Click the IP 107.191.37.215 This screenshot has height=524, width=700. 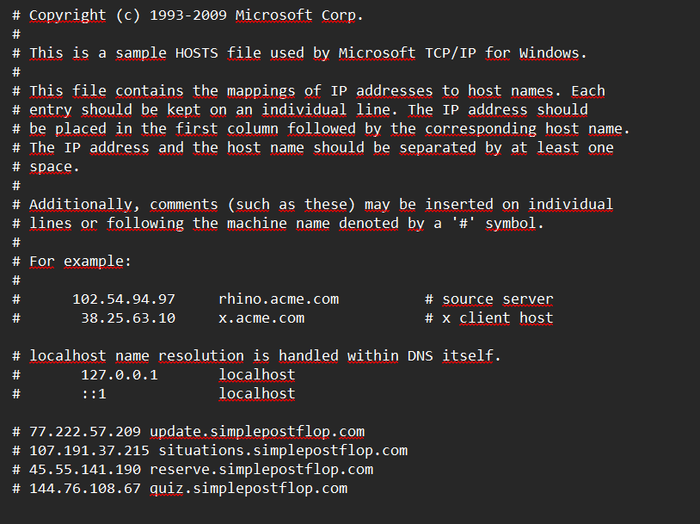point(89,450)
